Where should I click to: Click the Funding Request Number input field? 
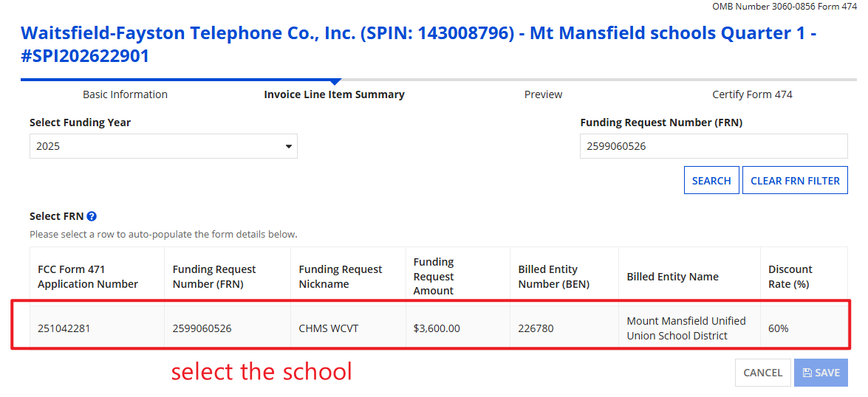pyautogui.click(x=714, y=146)
